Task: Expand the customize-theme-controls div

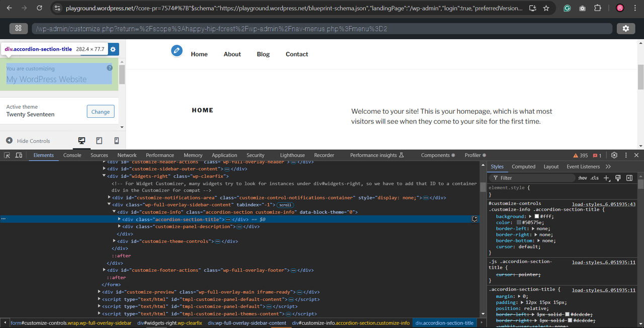Action: tap(115, 241)
